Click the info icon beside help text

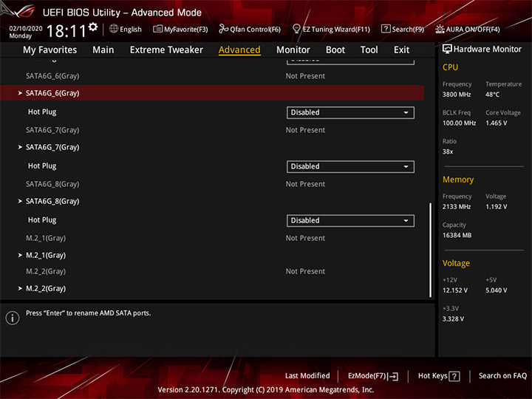pos(13,318)
